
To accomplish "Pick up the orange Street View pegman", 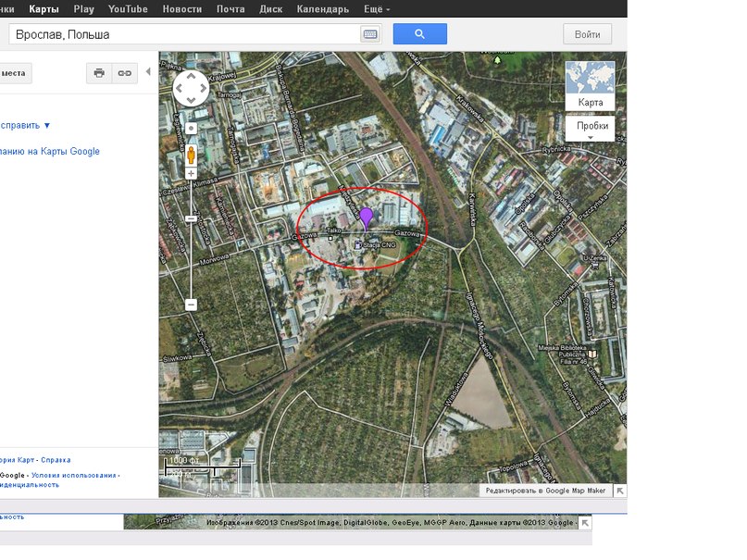I will [x=192, y=152].
